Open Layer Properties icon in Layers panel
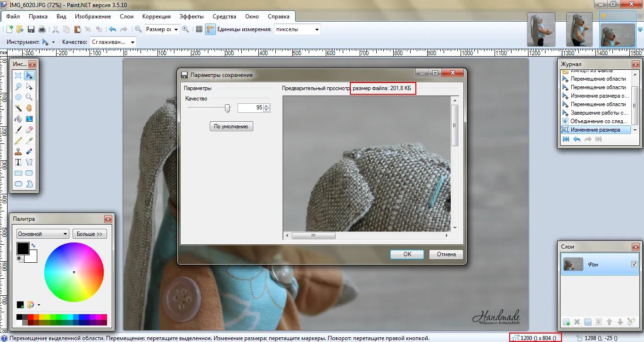The width and height of the screenshot is (644, 342). coord(631,322)
